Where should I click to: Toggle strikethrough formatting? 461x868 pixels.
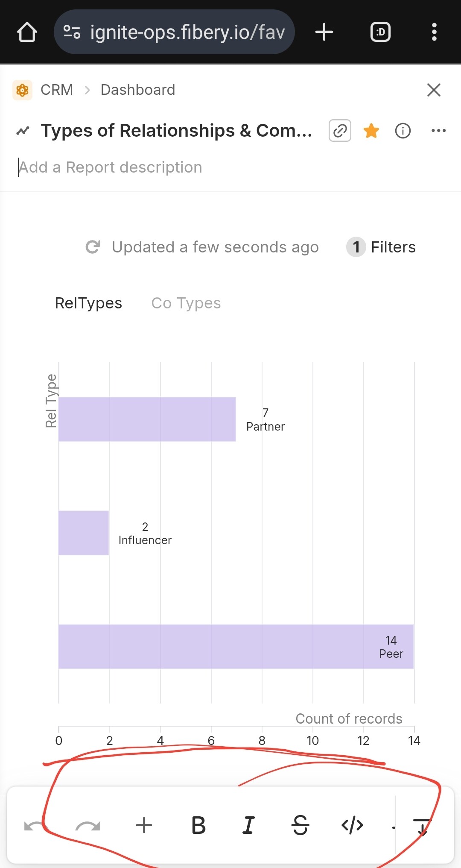(301, 825)
